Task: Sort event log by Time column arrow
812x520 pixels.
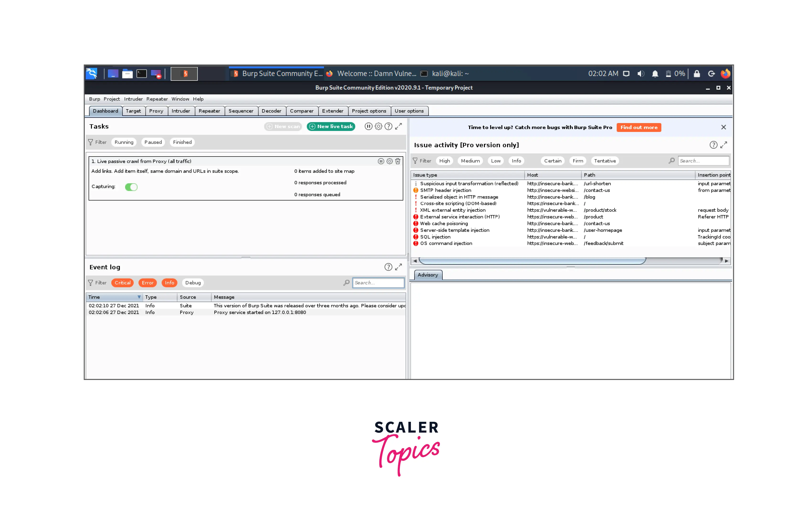Action: click(139, 297)
